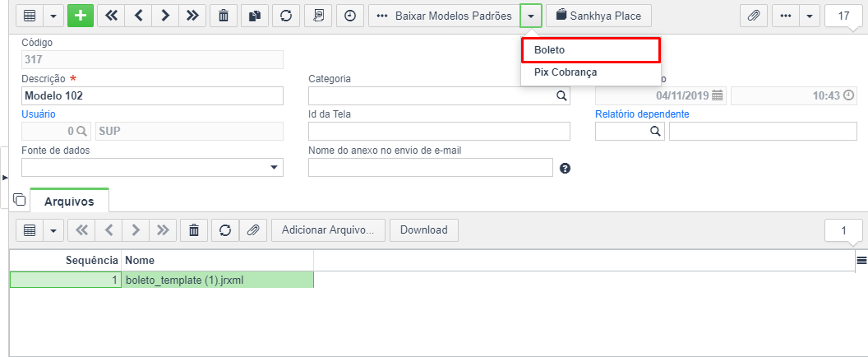This screenshot has width=868, height=357.
Task: Open grid view mode dropdown arrow at top
Action: (x=53, y=16)
